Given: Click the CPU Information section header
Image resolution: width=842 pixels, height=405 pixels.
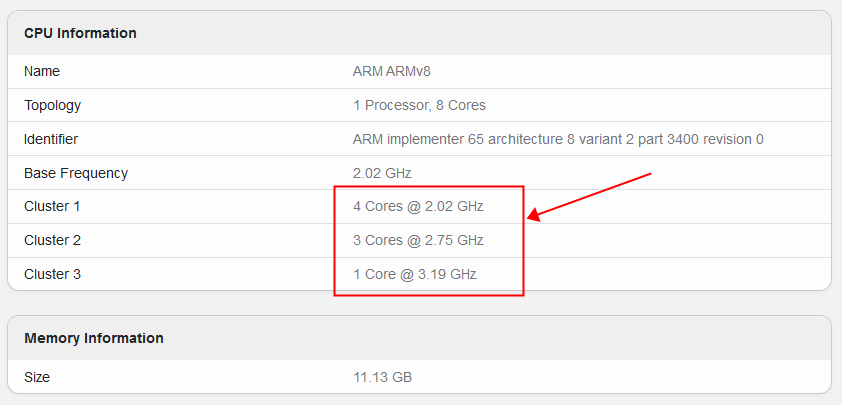Looking at the screenshot, I should (80, 33).
